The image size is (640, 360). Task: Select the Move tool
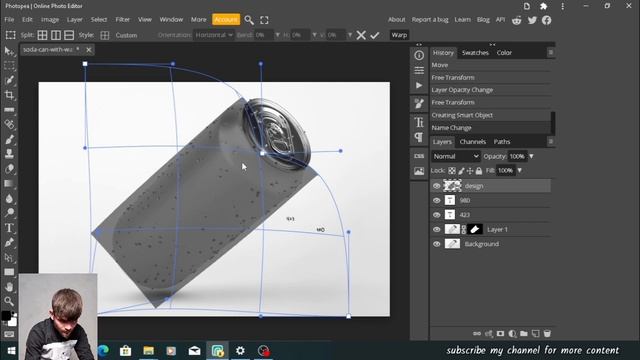pos(9,51)
